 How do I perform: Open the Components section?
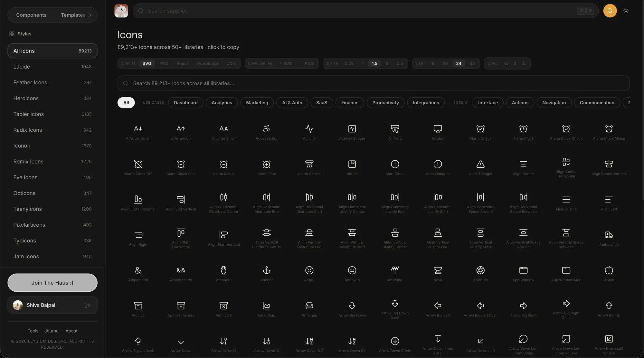(31, 15)
